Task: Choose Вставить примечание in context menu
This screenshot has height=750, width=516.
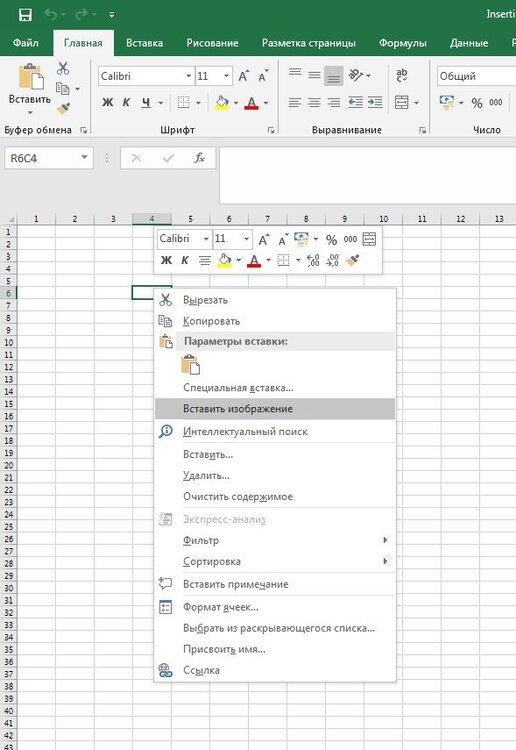Action: tap(275, 584)
